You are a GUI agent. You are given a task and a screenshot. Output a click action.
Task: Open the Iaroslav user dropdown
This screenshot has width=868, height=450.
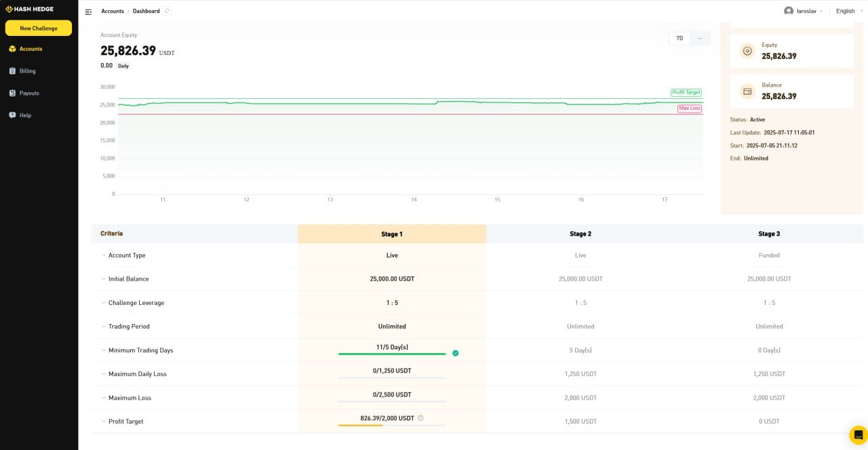[803, 11]
